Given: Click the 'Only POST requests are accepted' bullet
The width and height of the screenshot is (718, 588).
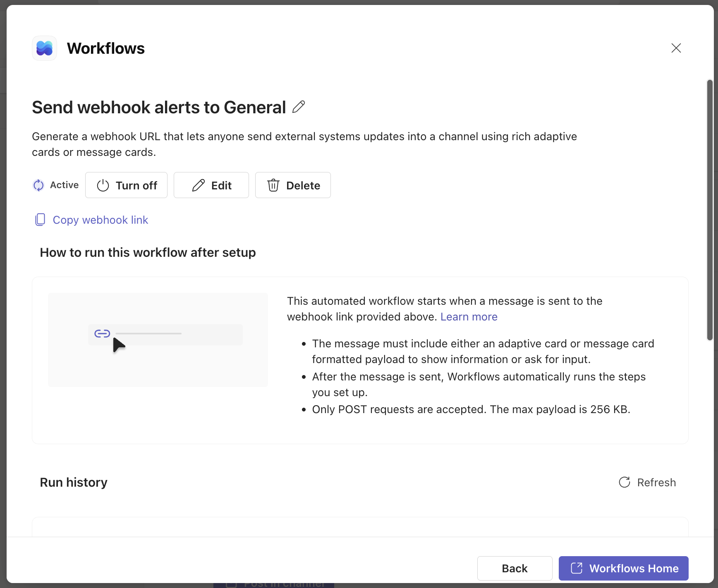Looking at the screenshot, I should pos(471,409).
